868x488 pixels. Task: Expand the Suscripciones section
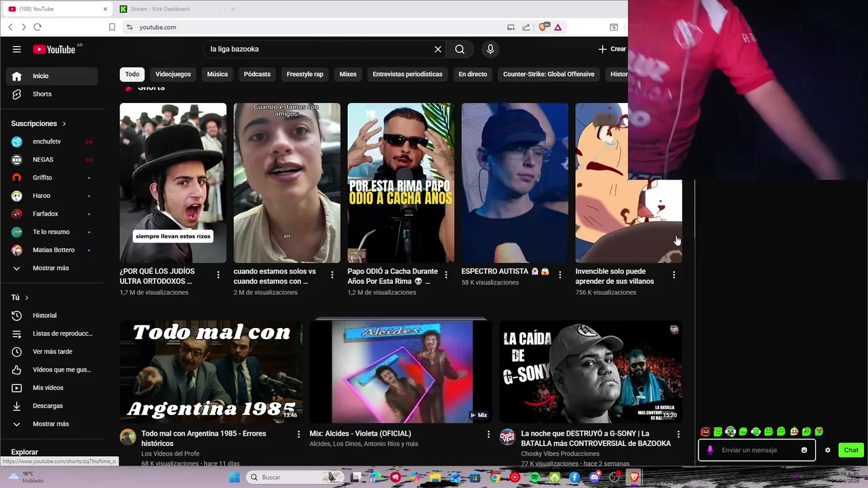coord(39,123)
